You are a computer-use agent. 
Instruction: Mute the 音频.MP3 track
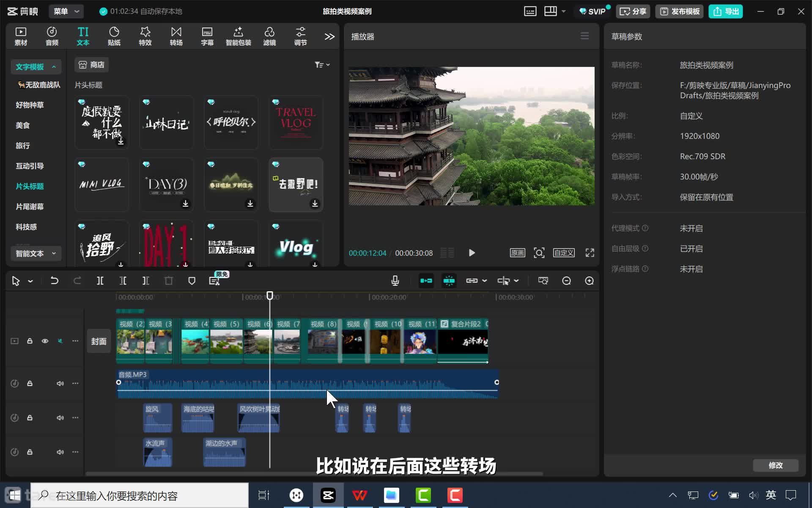(60, 384)
